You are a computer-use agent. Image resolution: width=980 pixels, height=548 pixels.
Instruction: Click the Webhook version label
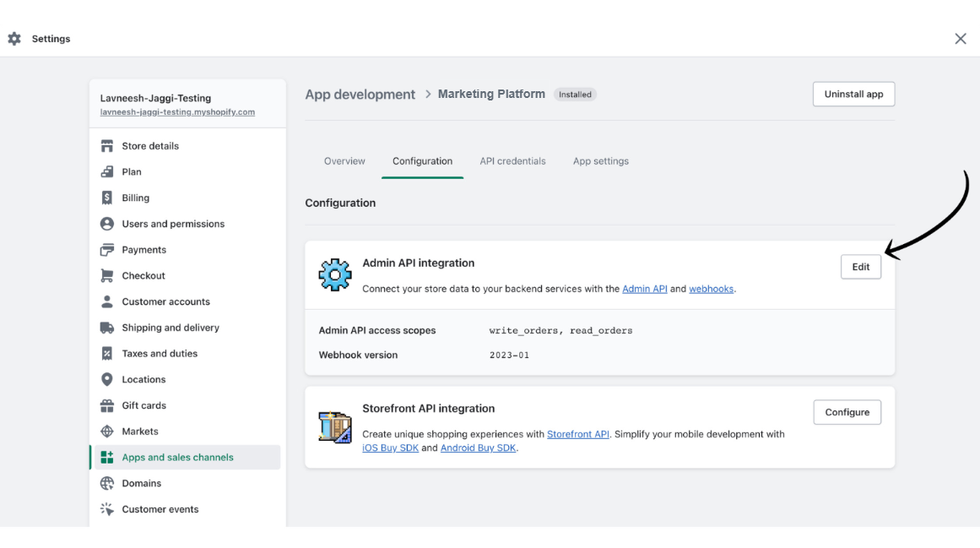coord(358,355)
